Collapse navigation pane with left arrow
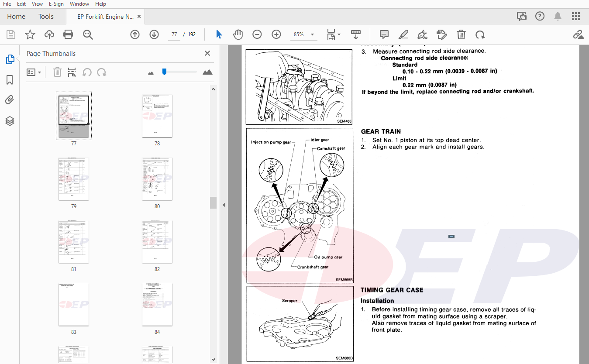Image resolution: width=589 pixels, height=364 pixels. point(224,205)
